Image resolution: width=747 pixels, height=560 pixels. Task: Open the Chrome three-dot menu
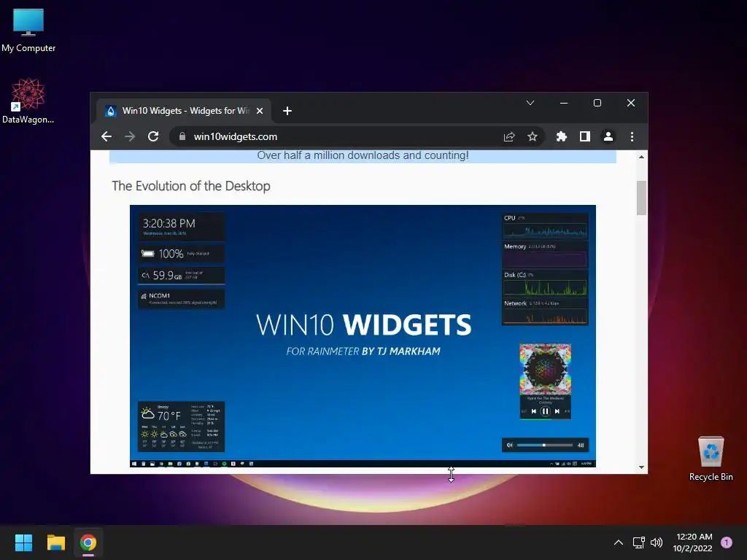click(x=632, y=136)
